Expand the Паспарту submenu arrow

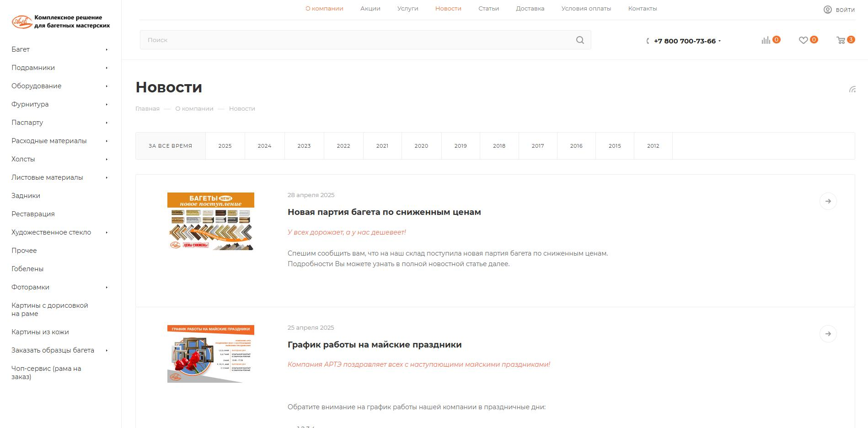click(107, 123)
